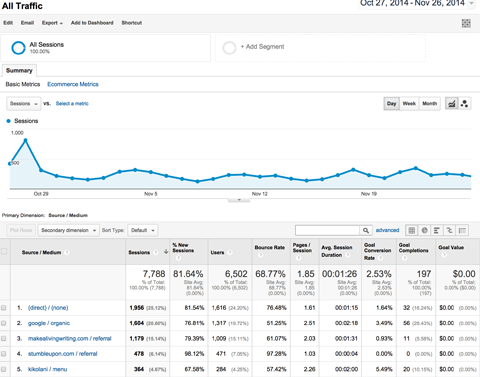Screen dimensions: 480x377
Task: Click the search magnifier button
Action: 366,230
